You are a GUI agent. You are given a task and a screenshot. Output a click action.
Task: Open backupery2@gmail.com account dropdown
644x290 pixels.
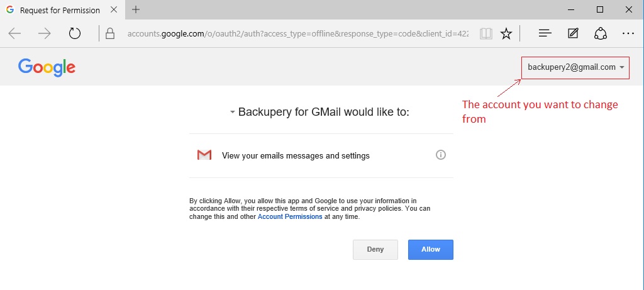pos(575,67)
